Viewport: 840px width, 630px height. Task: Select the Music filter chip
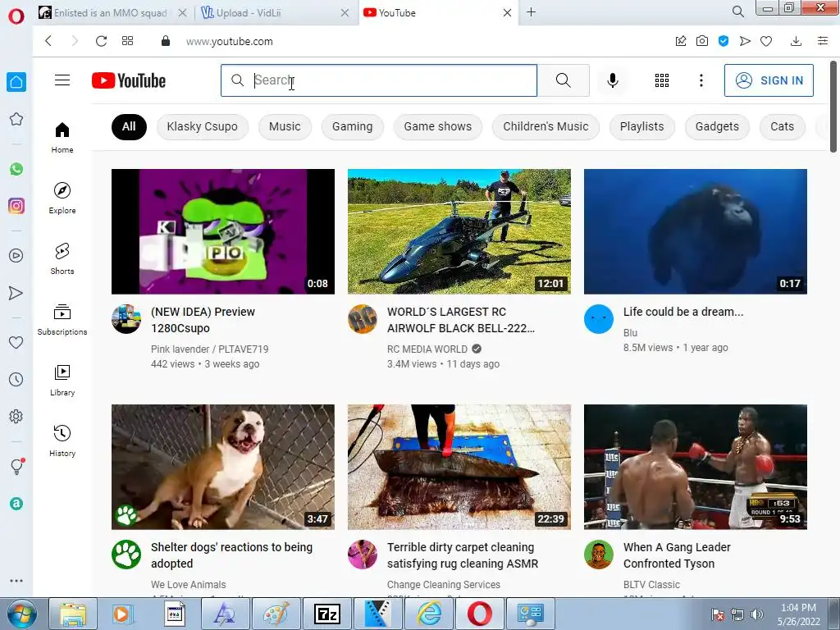[x=285, y=127]
